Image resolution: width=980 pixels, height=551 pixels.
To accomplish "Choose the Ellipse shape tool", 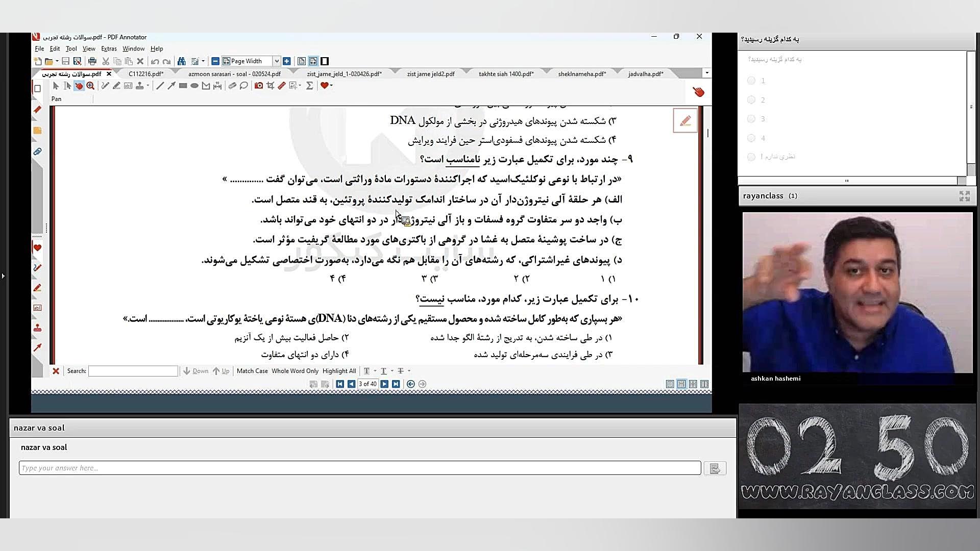I will [194, 86].
